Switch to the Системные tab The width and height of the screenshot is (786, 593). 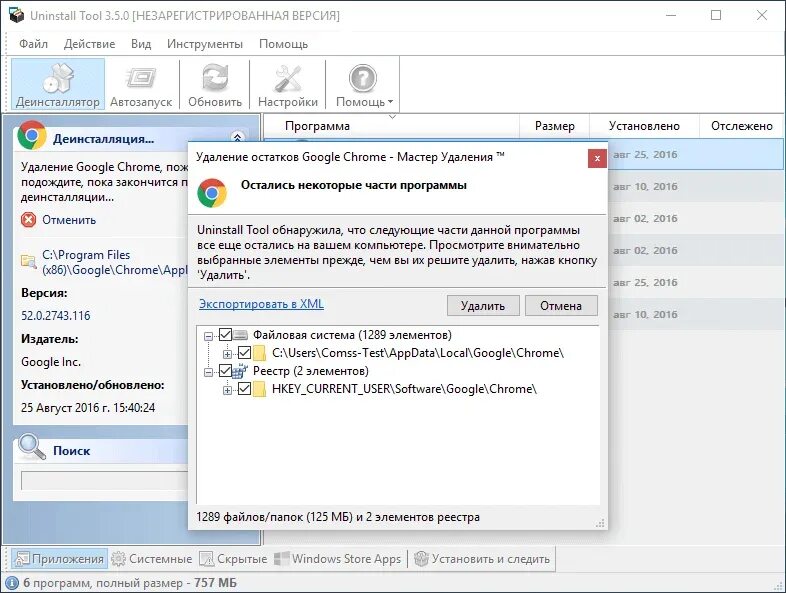[152, 558]
